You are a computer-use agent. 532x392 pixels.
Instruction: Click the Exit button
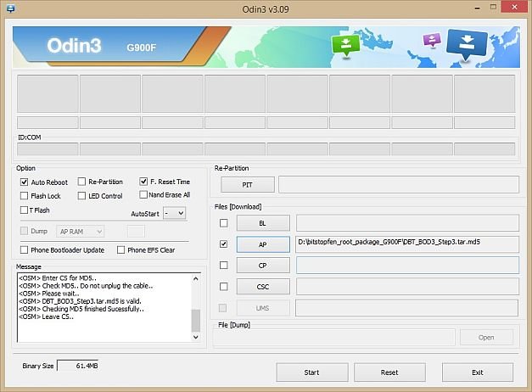[478, 372]
